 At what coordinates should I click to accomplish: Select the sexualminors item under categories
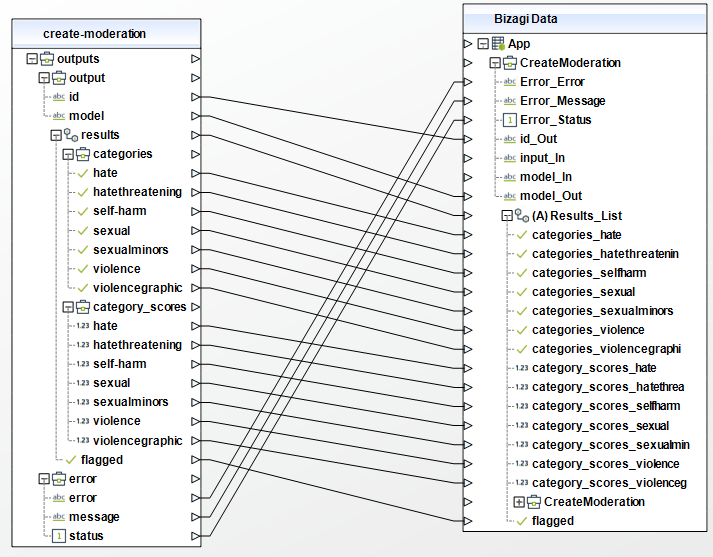pyautogui.click(x=131, y=250)
